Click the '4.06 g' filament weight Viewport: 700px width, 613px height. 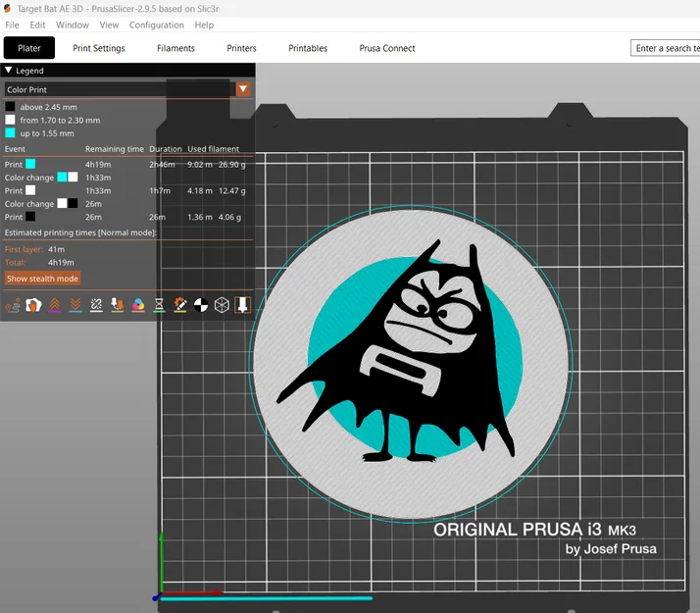pyautogui.click(x=229, y=217)
